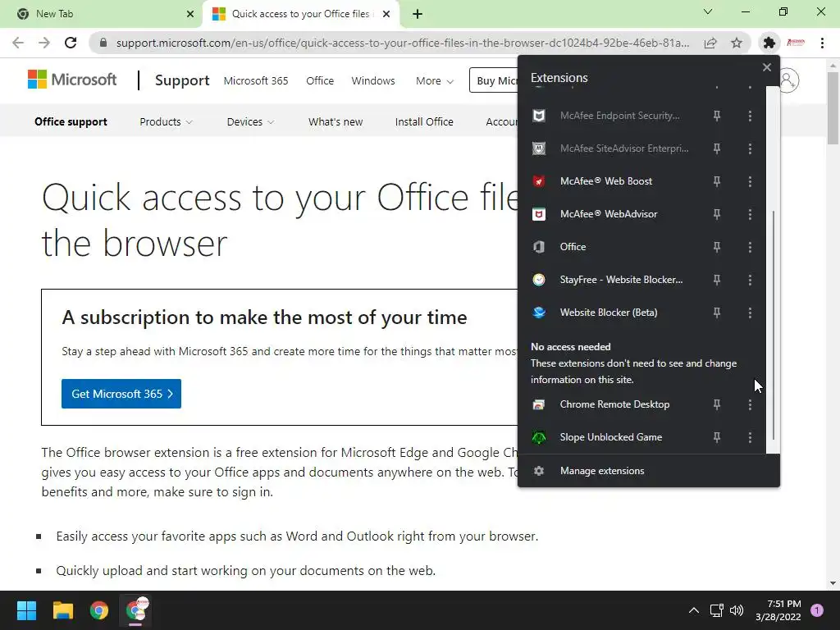Pin the Slope Unblocked Game extension
The width and height of the screenshot is (840, 630).
716,437
